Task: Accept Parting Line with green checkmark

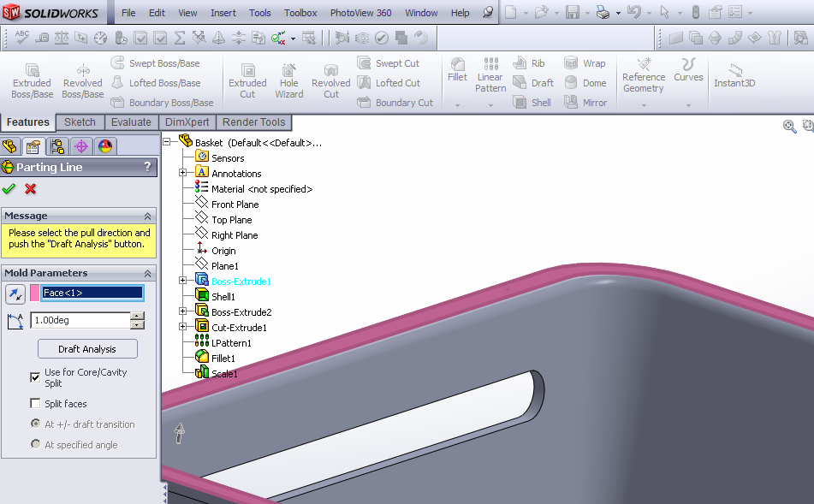Action: 9,189
